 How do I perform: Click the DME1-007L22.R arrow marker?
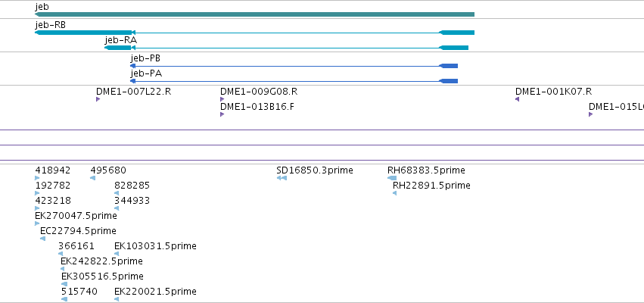point(98,99)
